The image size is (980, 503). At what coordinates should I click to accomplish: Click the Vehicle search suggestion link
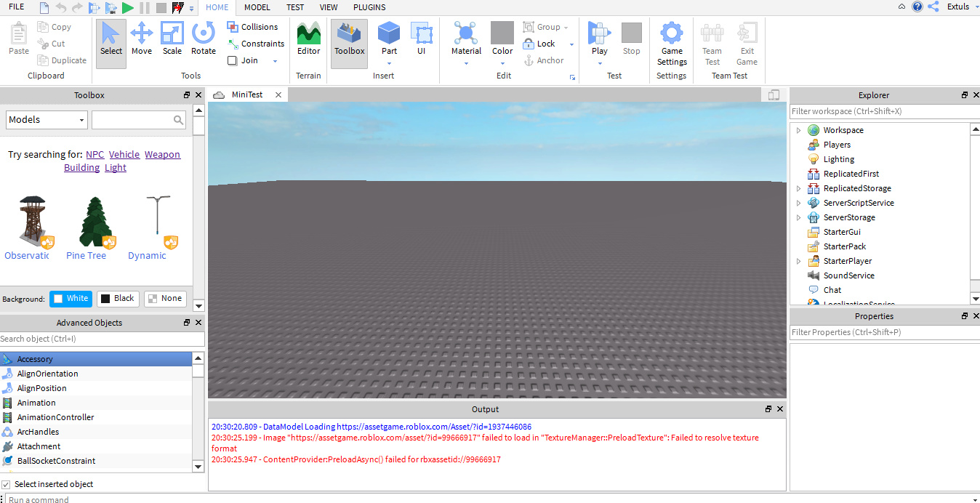(x=124, y=154)
